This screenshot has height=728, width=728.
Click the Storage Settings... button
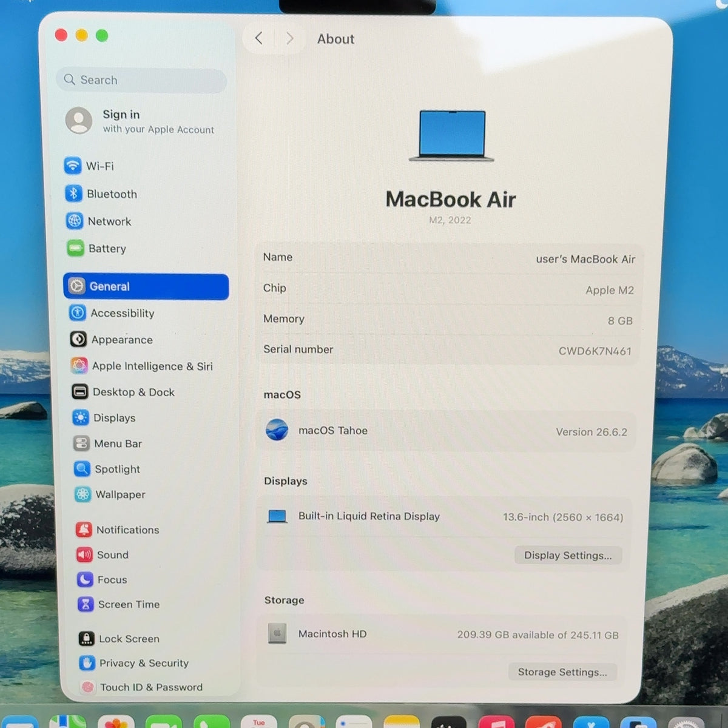click(x=562, y=672)
